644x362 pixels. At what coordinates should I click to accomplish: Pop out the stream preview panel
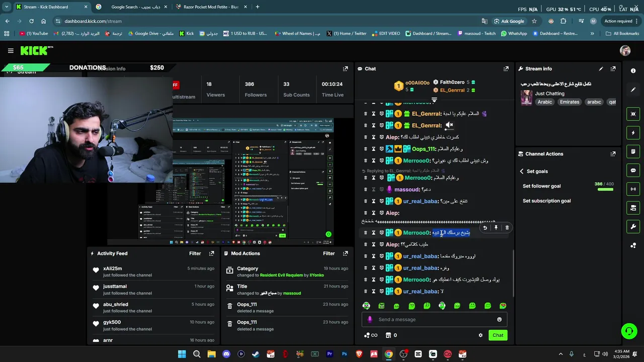(345, 69)
